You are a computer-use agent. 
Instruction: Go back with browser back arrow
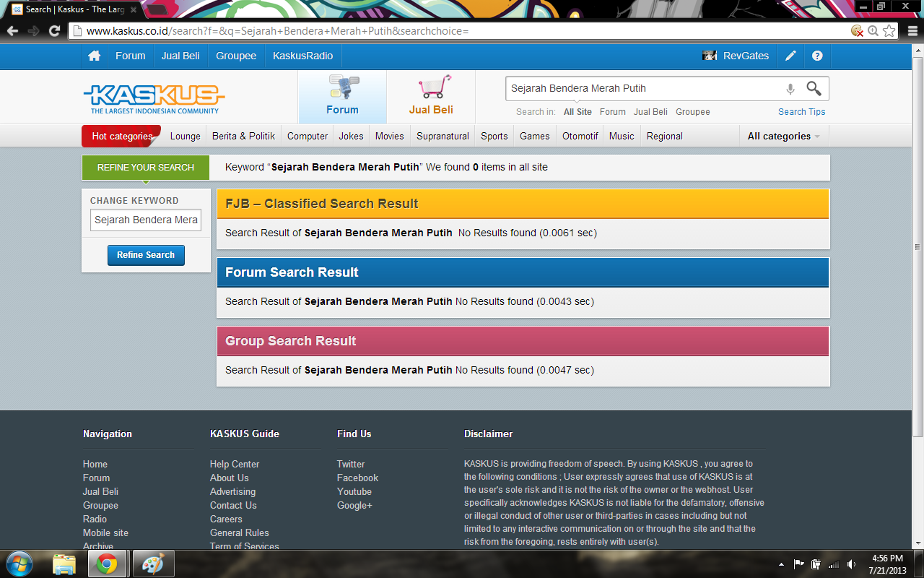[x=12, y=31]
